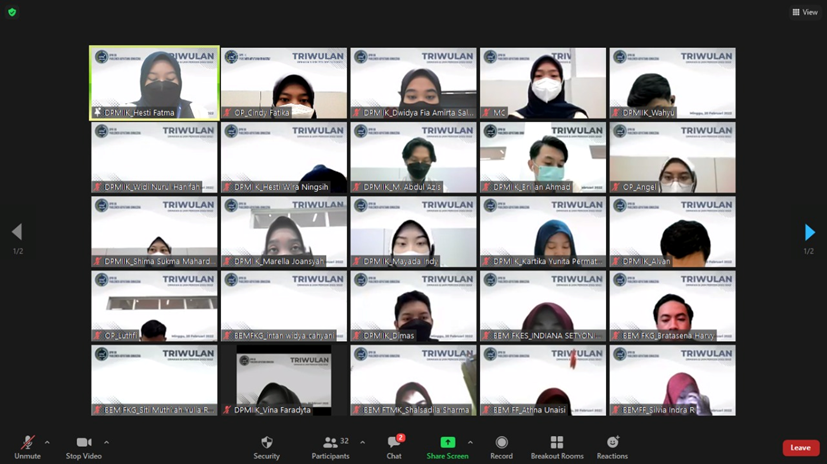Image resolution: width=827 pixels, height=464 pixels.
Task: Stop the video camera
Action: click(84, 446)
